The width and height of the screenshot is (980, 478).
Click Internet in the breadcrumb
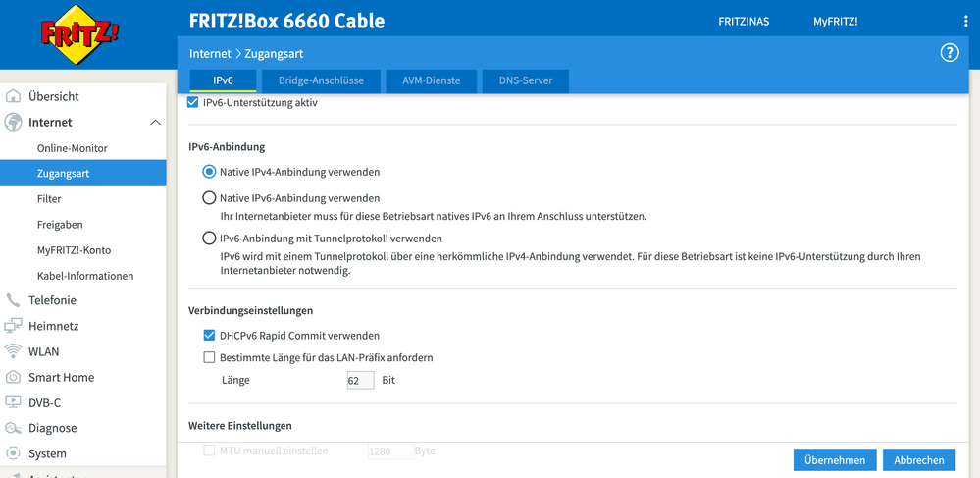click(210, 54)
